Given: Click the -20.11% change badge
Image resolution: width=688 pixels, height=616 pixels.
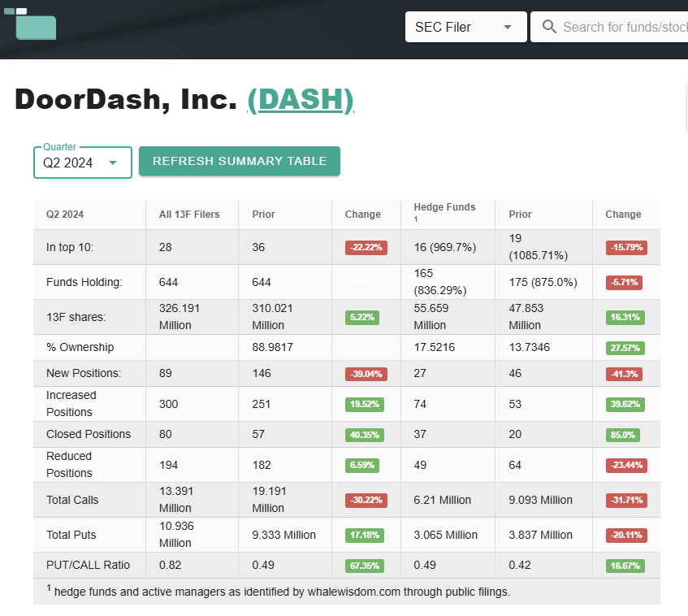Looking at the screenshot, I should [626, 535].
